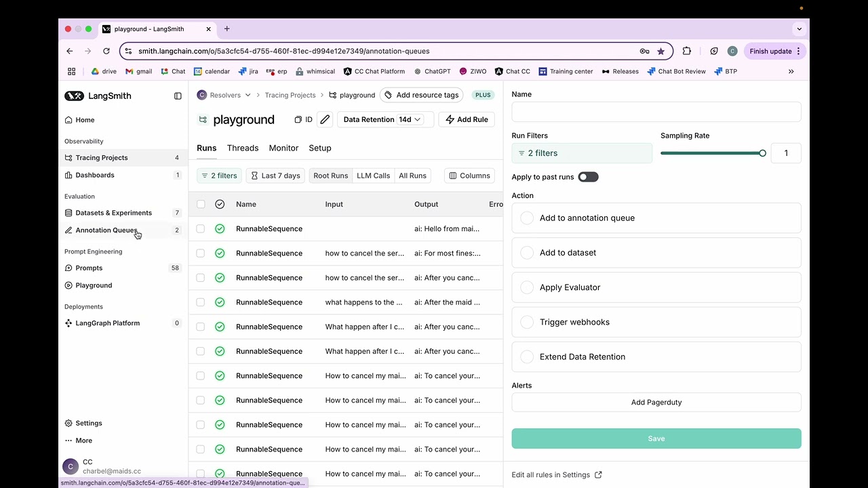Open the browser extensions puzzle icon
The height and width of the screenshot is (488, 868).
[687, 51]
